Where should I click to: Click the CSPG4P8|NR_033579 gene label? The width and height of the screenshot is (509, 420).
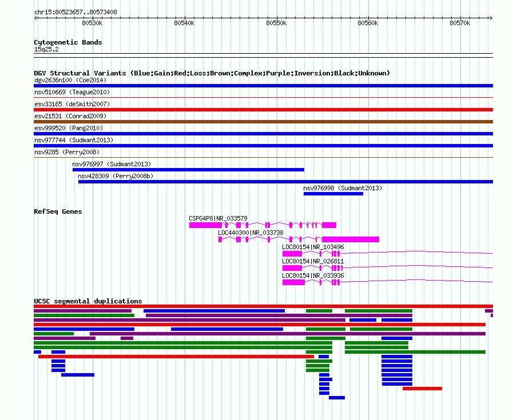pyautogui.click(x=218, y=218)
